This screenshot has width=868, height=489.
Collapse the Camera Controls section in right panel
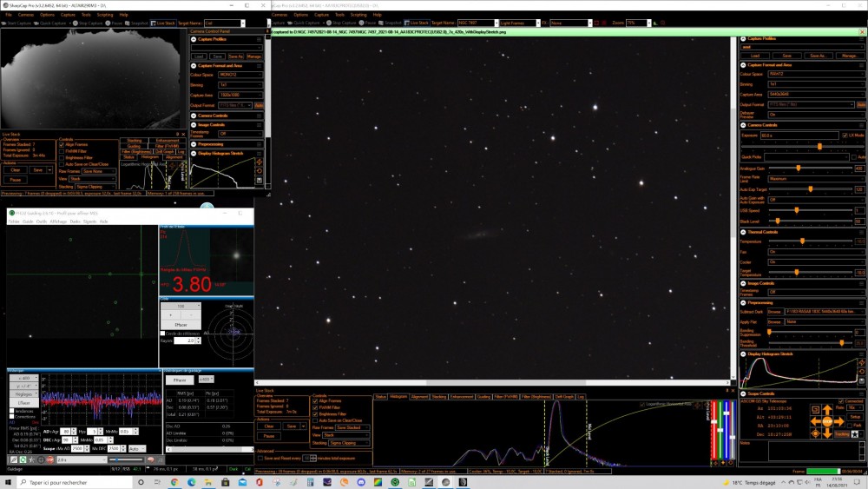tap(743, 125)
